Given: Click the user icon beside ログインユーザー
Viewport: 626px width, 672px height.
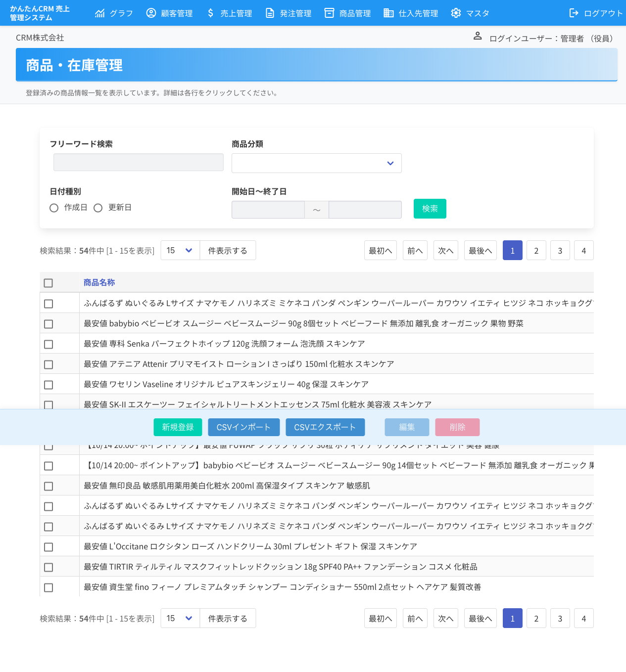Looking at the screenshot, I should pyautogui.click(x=477, y=36).
